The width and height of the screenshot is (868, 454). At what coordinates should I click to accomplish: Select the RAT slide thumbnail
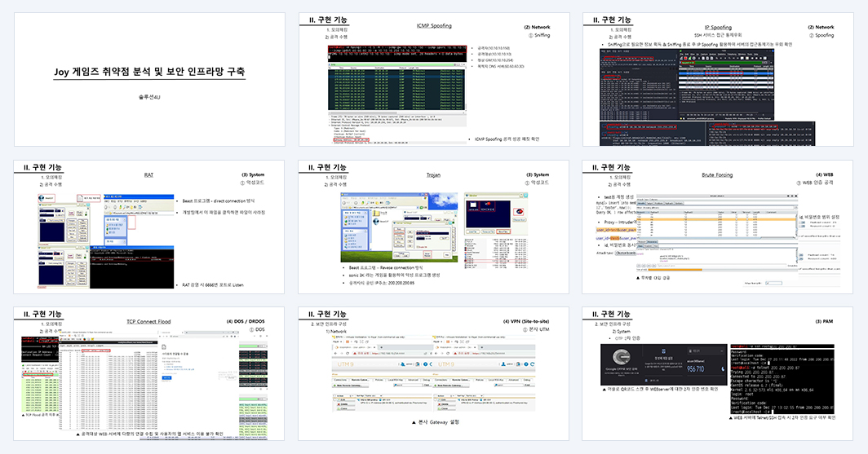click(x=149, y=227)
